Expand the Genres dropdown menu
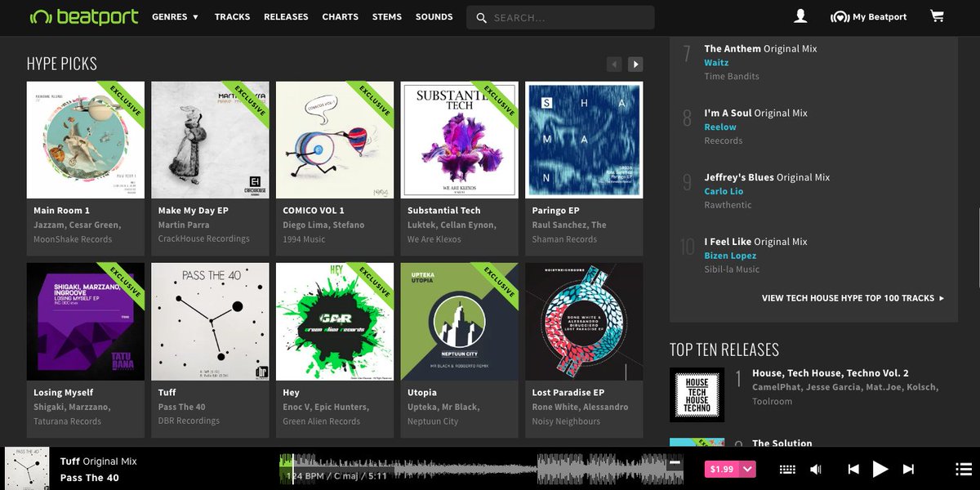Image resolution: width=980 pixels, height=490 pixels. pos(175,16)
